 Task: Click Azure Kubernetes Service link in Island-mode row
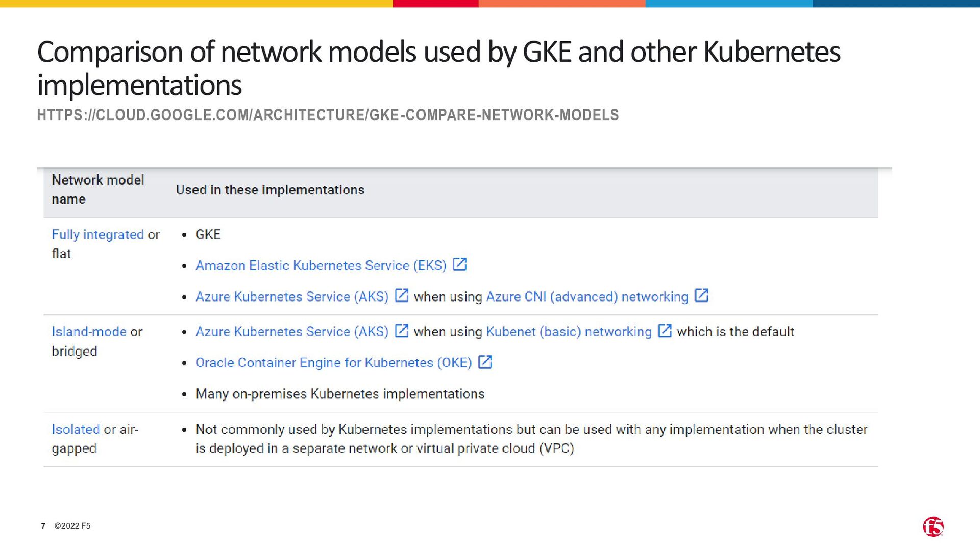click(x=291, y=332)
